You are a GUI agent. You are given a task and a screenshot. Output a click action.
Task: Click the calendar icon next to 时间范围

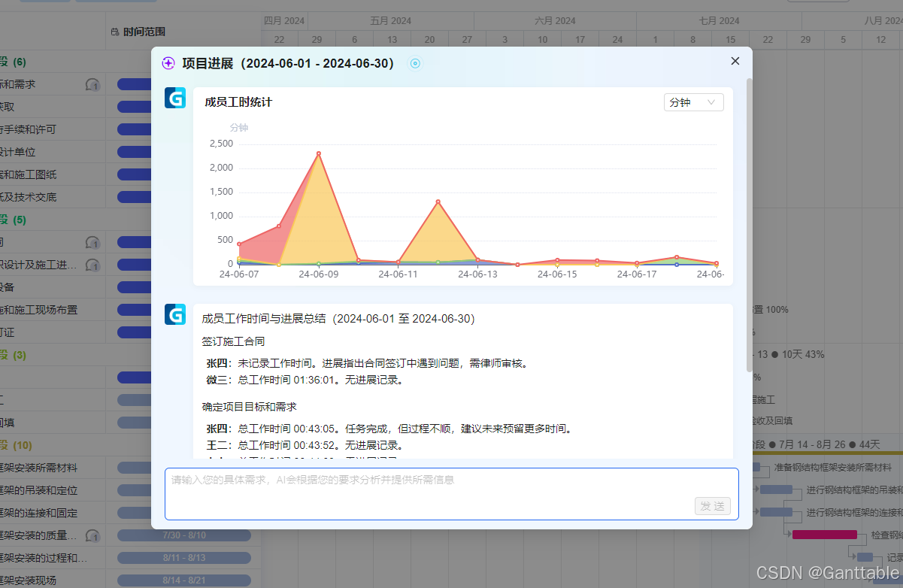click(x=114, y=32)
